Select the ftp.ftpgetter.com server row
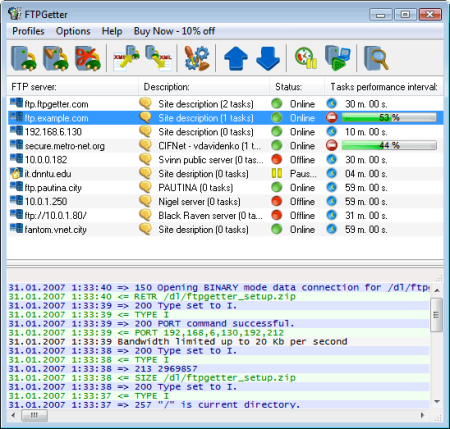 point(225,104)
